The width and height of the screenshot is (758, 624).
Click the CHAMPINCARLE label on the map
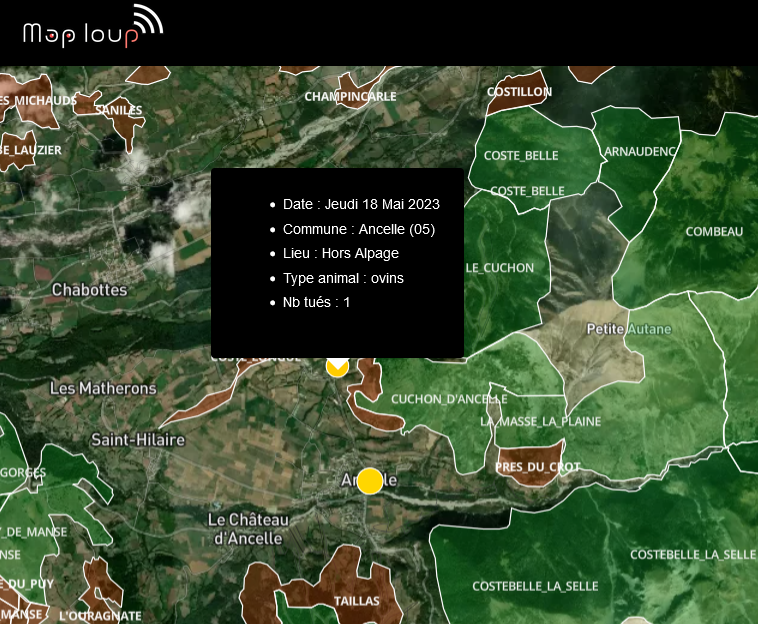coord(350,97)
